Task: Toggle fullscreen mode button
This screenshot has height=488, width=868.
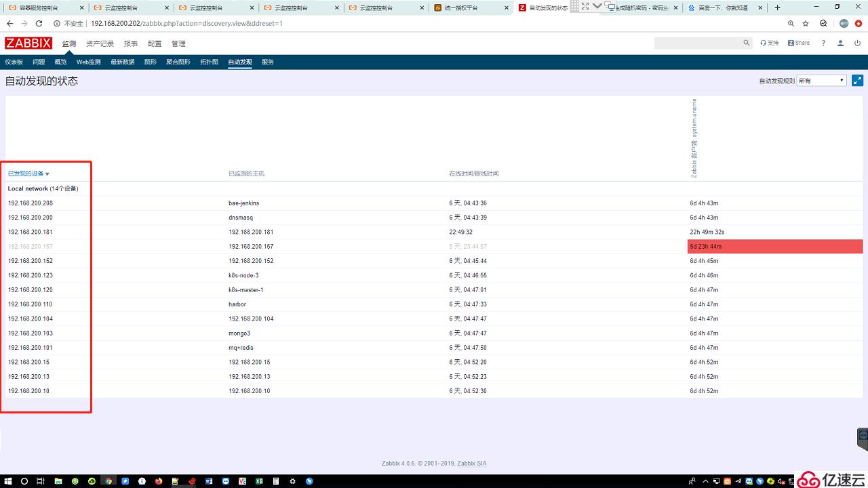Action: (x=857, y=80)
